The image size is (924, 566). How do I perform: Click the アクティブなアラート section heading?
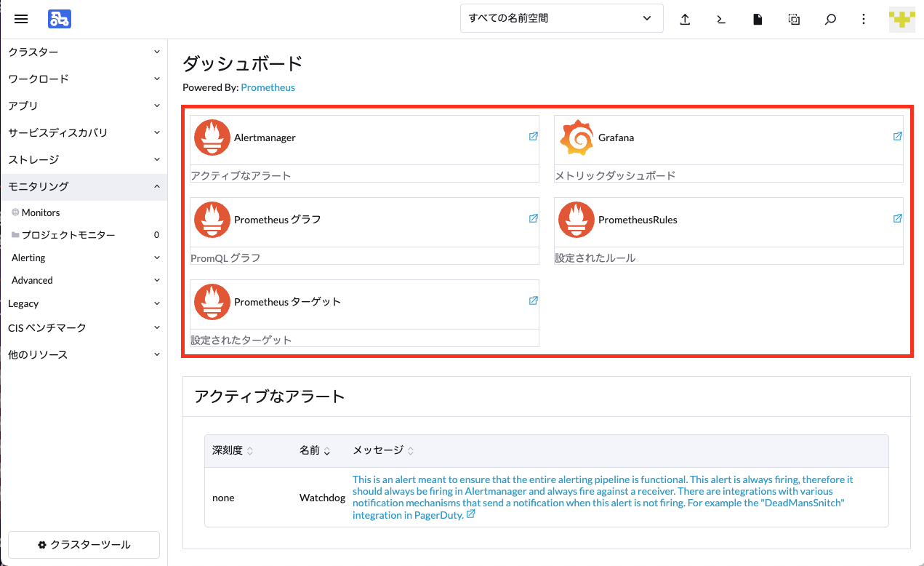click(269, 396)
